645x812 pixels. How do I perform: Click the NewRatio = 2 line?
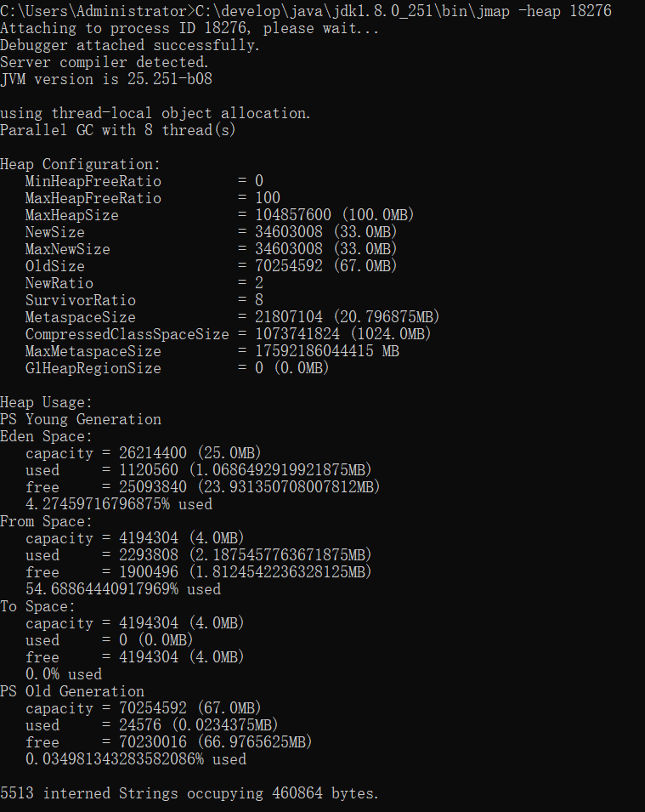[x=144, y=283]
